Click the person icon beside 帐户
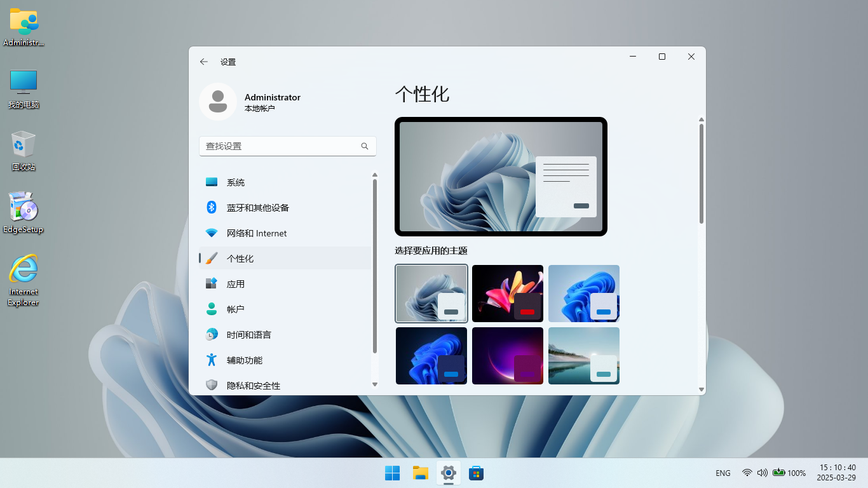 coord(212,309)
